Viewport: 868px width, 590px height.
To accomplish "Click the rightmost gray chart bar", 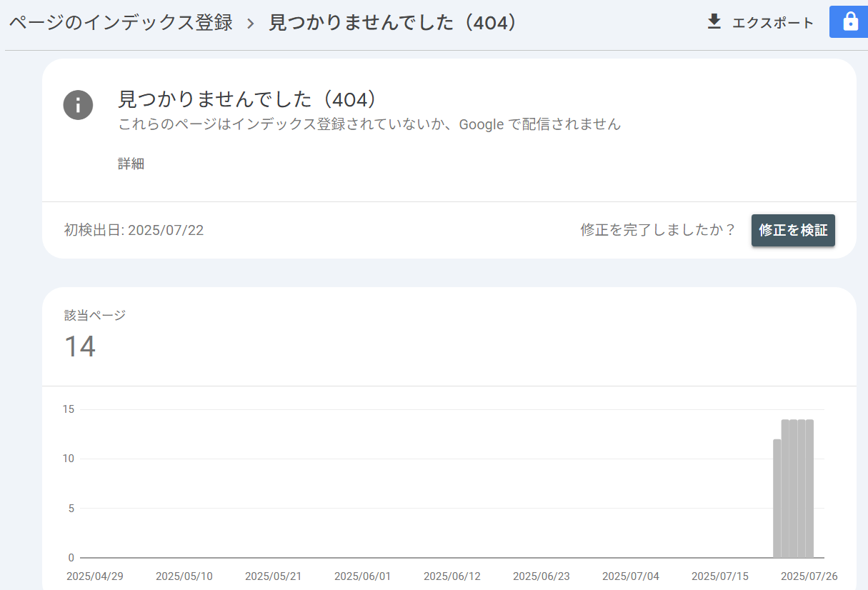I will click(x=809, y=489).
